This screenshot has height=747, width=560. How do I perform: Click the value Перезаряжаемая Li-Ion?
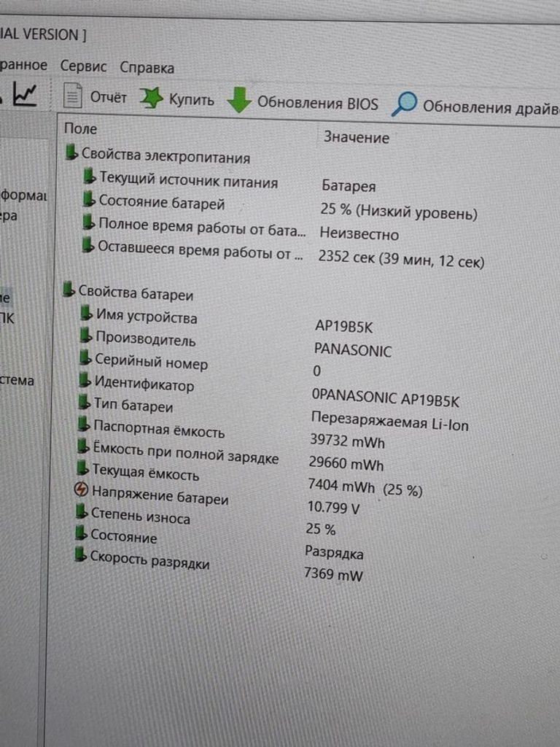pos(389,422)
